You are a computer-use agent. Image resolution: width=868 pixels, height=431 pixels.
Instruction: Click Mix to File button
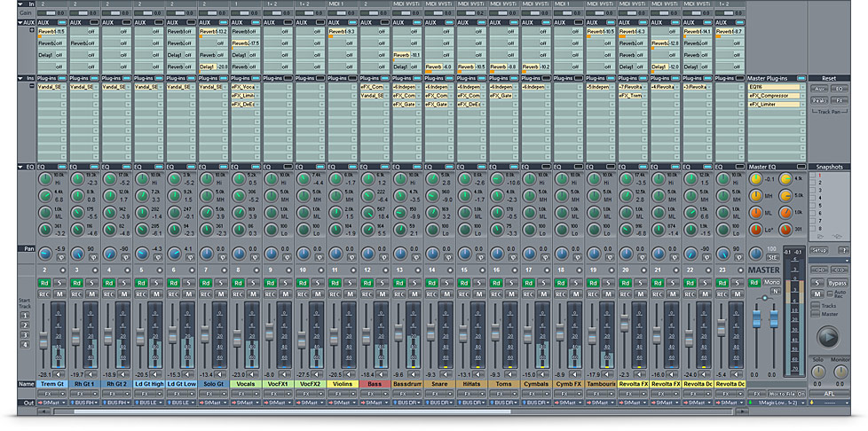[782, 394]
